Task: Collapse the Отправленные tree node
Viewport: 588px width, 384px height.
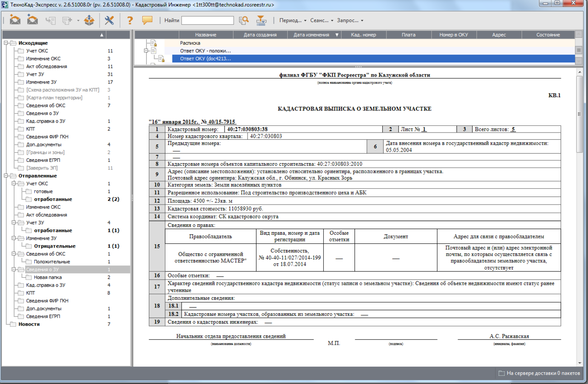Action: click(6, 176)
